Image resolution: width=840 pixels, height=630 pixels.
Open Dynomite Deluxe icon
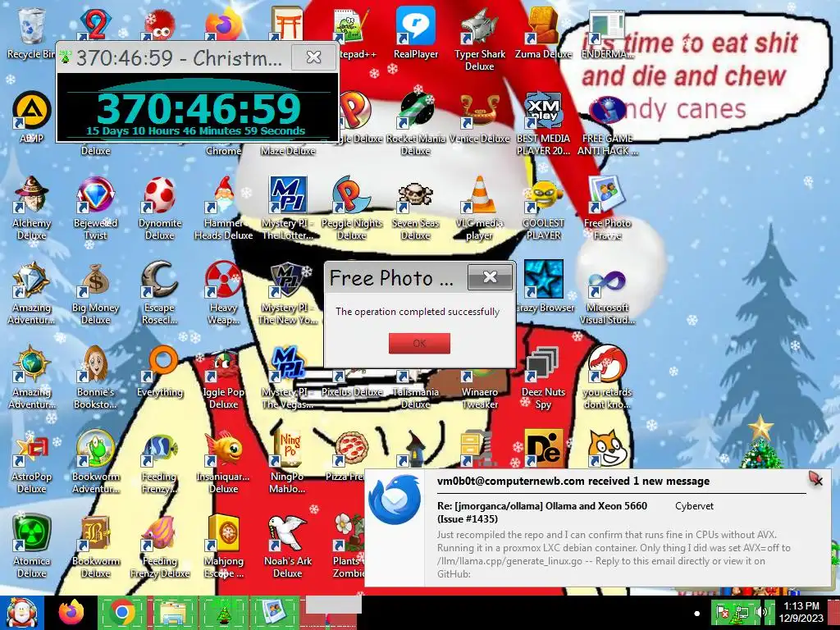[x=160, y=208]
